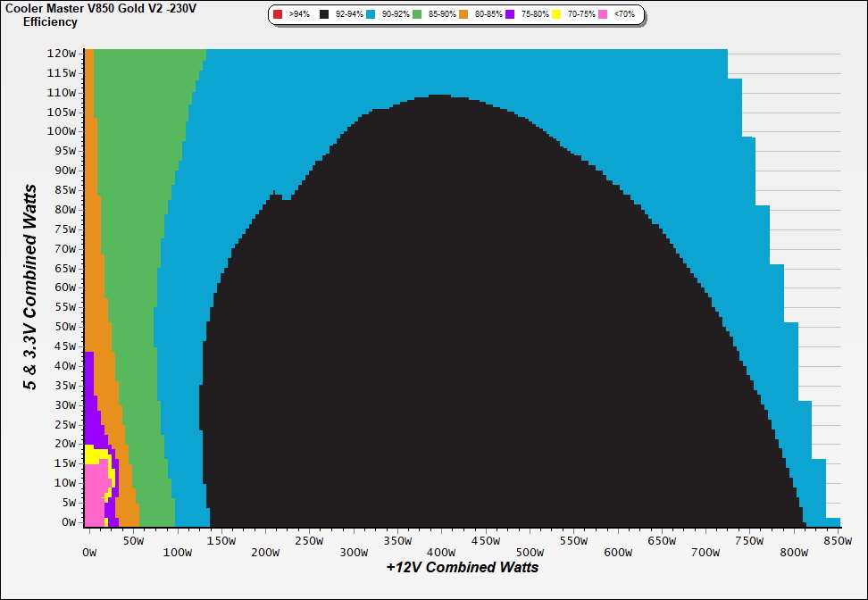Click the 850W x-axis tick label
Image resolution: width=868 pixels, height=600 pixels.
[x=838, y=541]
